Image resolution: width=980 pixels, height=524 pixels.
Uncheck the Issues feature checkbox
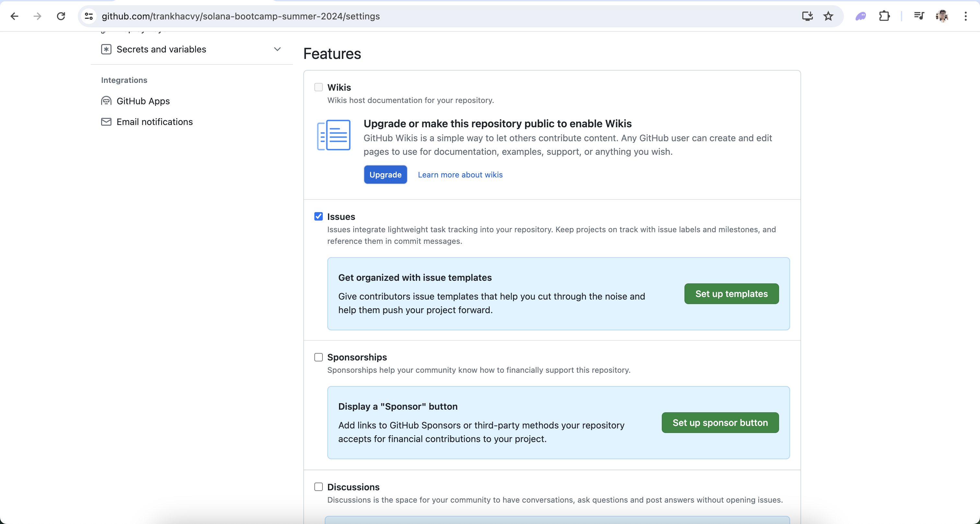point(319,216)
